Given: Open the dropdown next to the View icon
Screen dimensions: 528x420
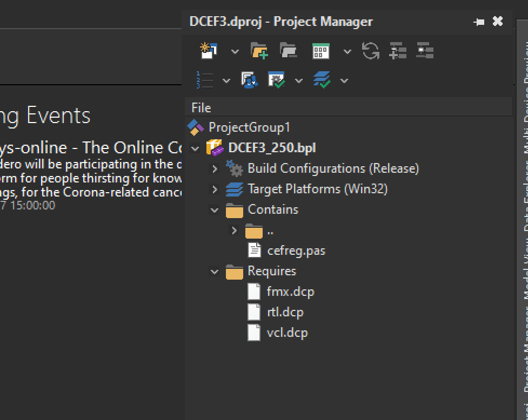Looking at the screenshot, I should pyautogui.click(x=347, y=51).
